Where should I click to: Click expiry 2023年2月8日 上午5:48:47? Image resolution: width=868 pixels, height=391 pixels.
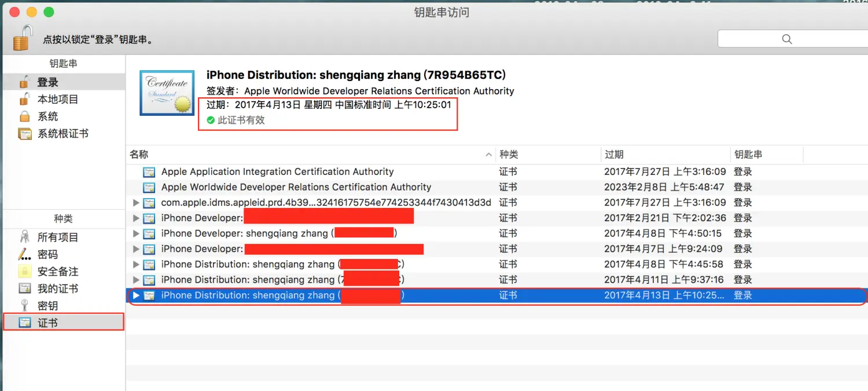tap(664, 187)
